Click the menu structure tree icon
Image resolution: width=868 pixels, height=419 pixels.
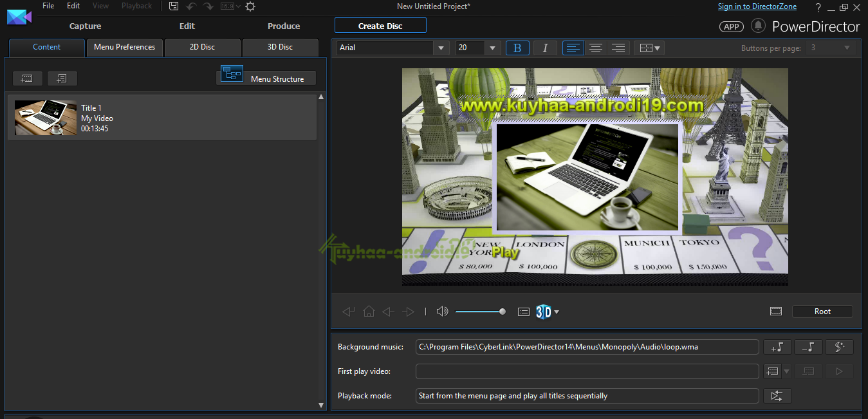(x=232, y=74)
